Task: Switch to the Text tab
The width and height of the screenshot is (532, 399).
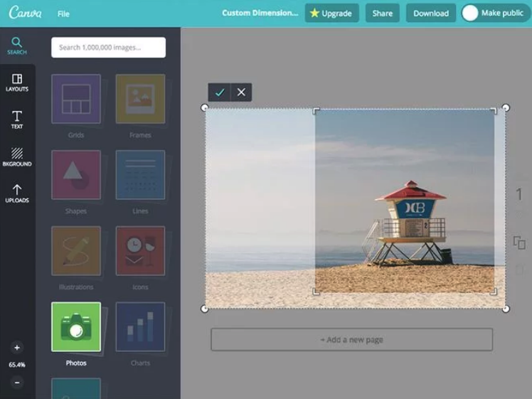Action: point(17,119)
